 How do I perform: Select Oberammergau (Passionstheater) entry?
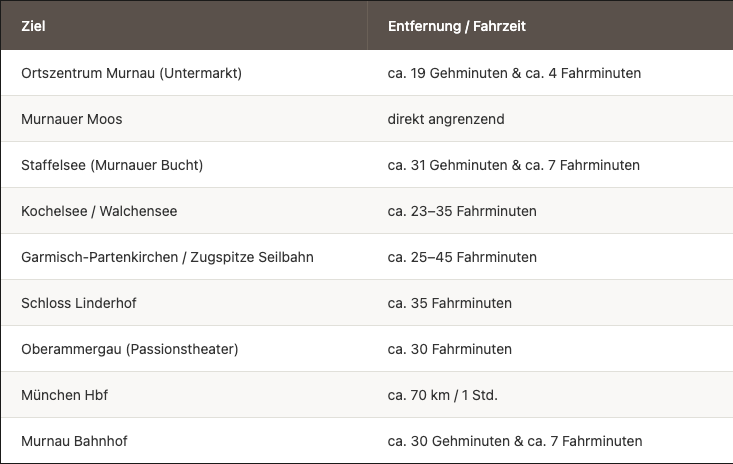coord(129,350)
